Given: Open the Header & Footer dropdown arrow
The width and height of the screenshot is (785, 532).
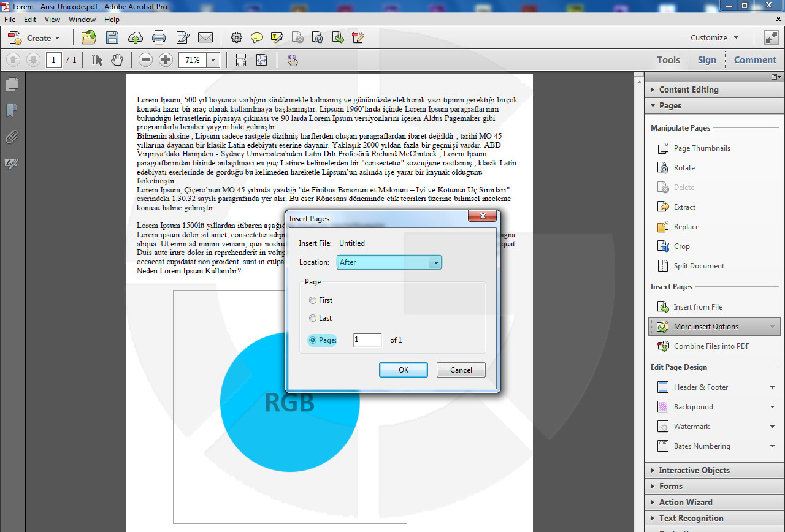Looking at the screenshot, I should pos(772,387).
